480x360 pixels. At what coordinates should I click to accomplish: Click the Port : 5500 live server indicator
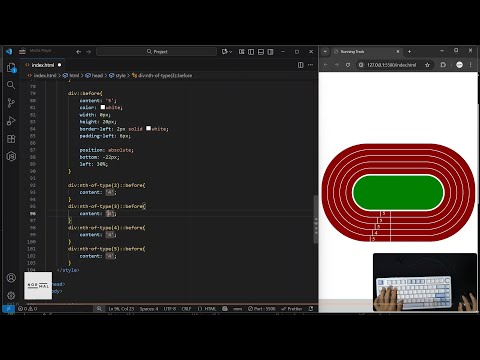coord(262,309)
